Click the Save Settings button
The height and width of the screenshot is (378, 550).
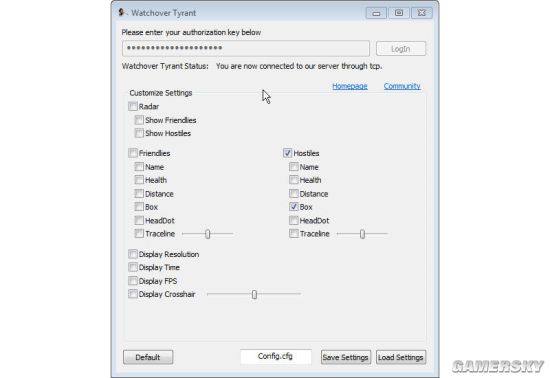(346, 357)
